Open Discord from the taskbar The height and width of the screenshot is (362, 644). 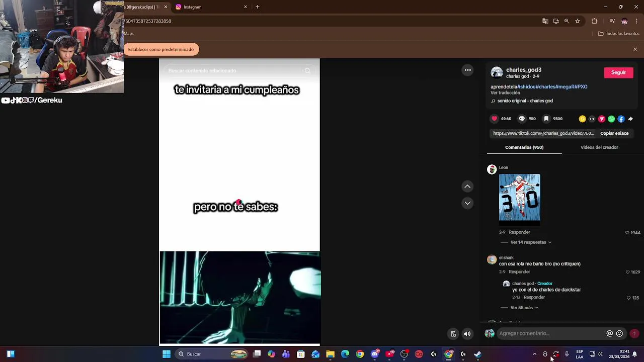point(374,354)
